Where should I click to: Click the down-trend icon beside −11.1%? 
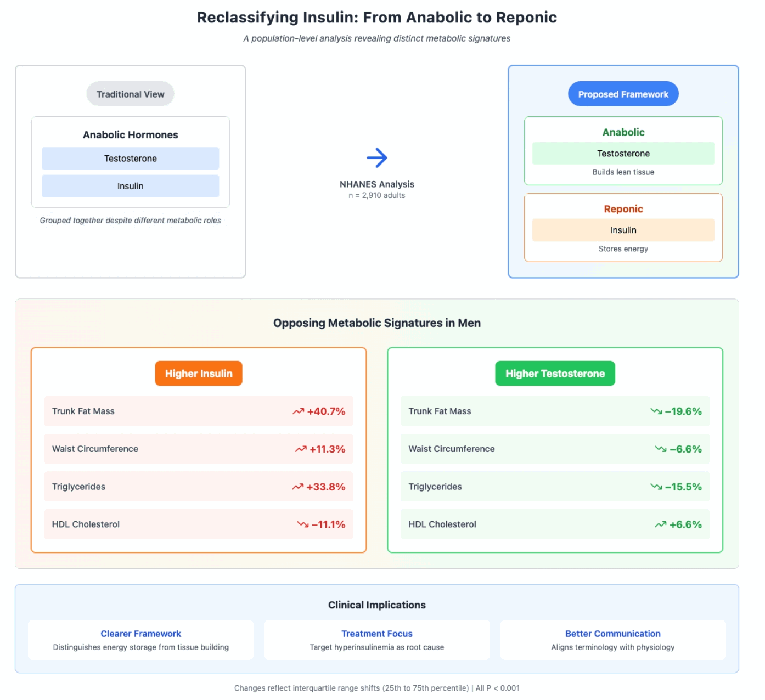[303, 524]
